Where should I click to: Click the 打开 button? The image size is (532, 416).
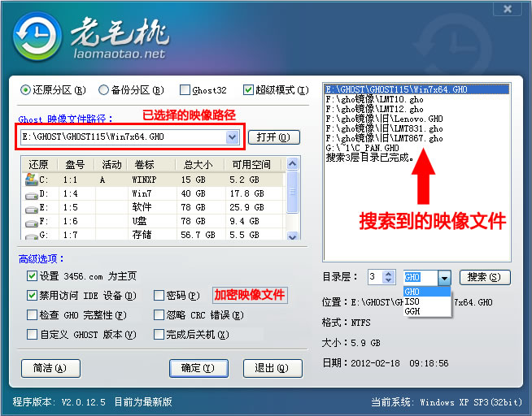274,137
